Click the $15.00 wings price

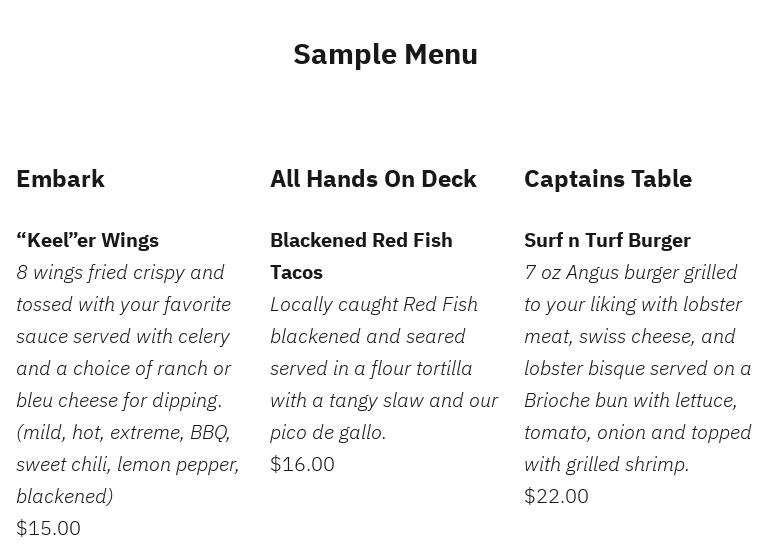[x=48, y=528]
